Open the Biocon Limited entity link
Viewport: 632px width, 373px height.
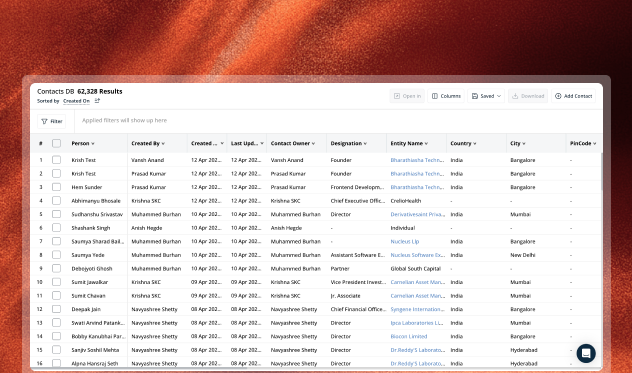(x=409, y=336)
